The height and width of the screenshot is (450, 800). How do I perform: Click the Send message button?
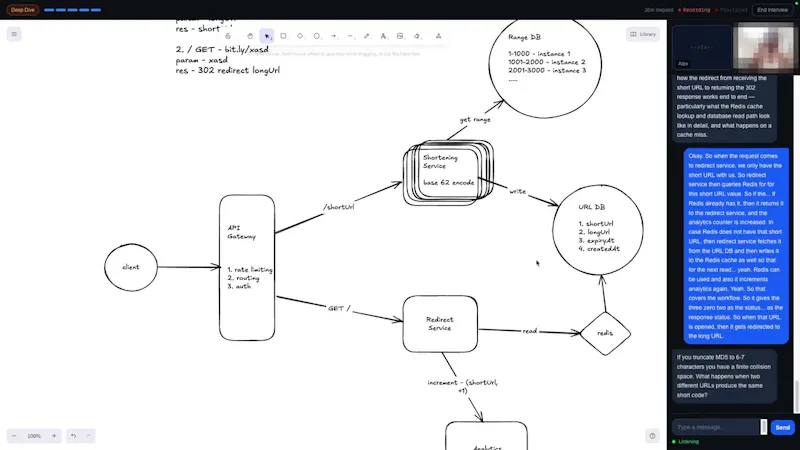782,428
